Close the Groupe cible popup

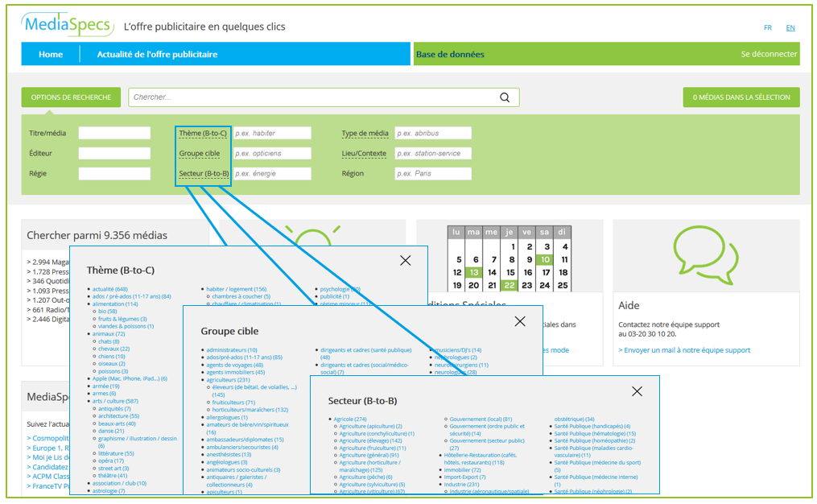[x=520, y=321]
